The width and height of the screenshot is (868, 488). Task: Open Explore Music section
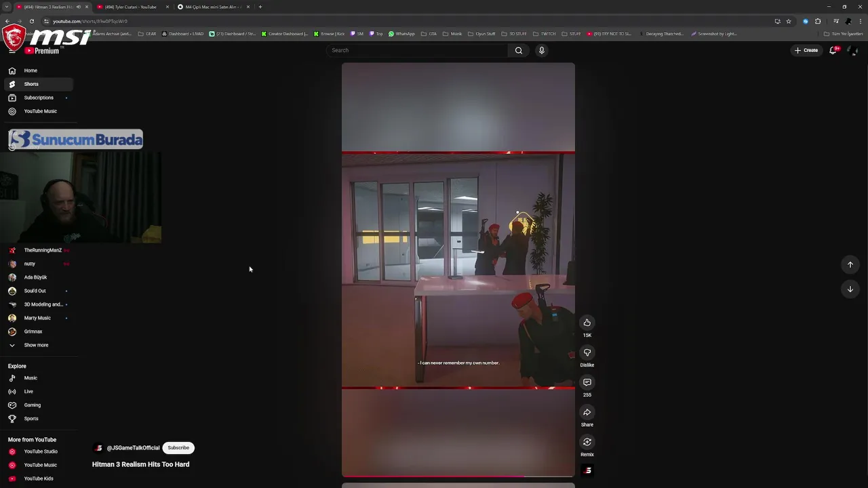(31, 378)
